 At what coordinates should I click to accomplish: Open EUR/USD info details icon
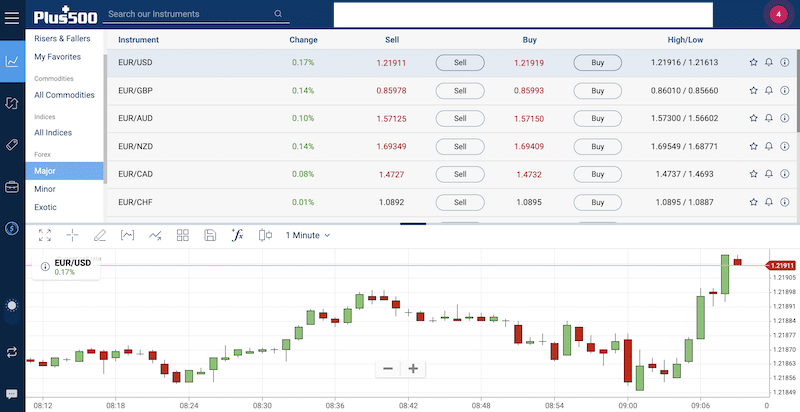785,63
